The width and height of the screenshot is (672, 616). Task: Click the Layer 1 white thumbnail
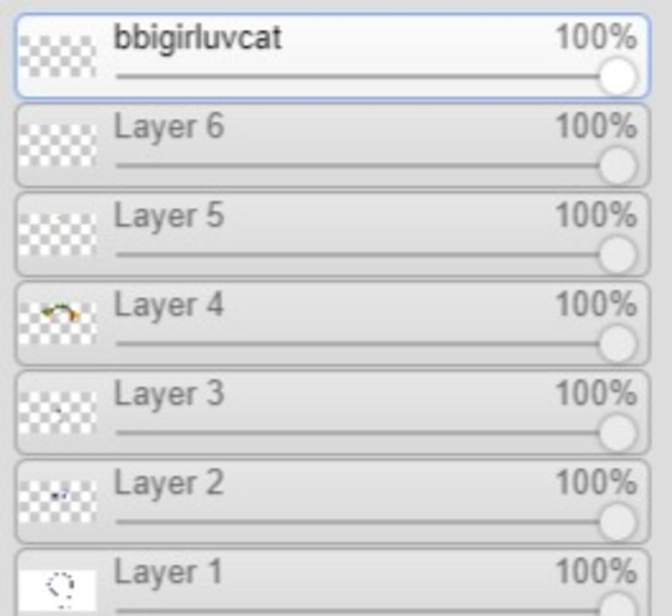(x=58, y=590)
